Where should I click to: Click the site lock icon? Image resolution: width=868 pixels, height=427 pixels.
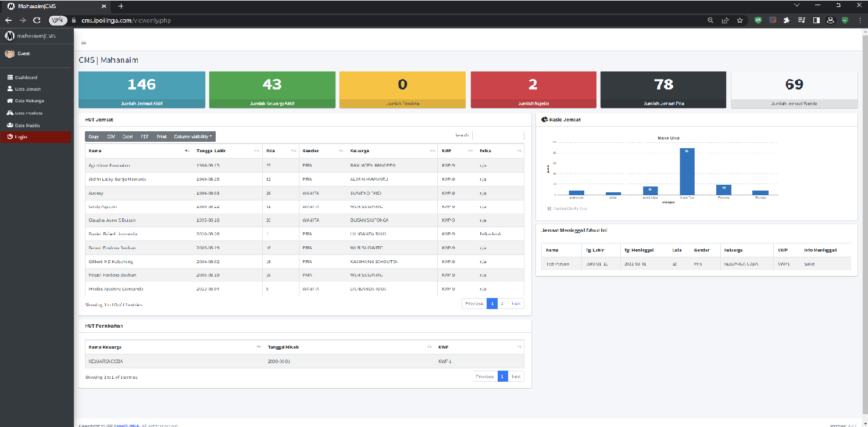(x=74, y=20)
